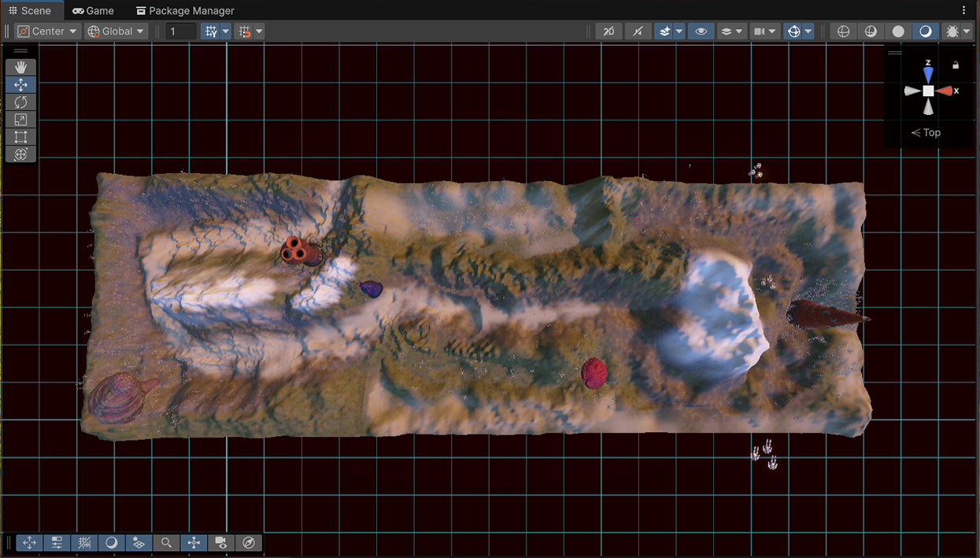The width and height of the screenshot is (980, 558).
Task: Click the compass icon in bottom toolbar
Action: 249,543
